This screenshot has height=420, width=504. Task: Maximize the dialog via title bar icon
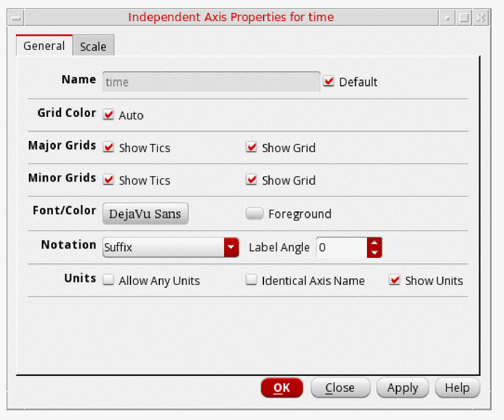464,18
